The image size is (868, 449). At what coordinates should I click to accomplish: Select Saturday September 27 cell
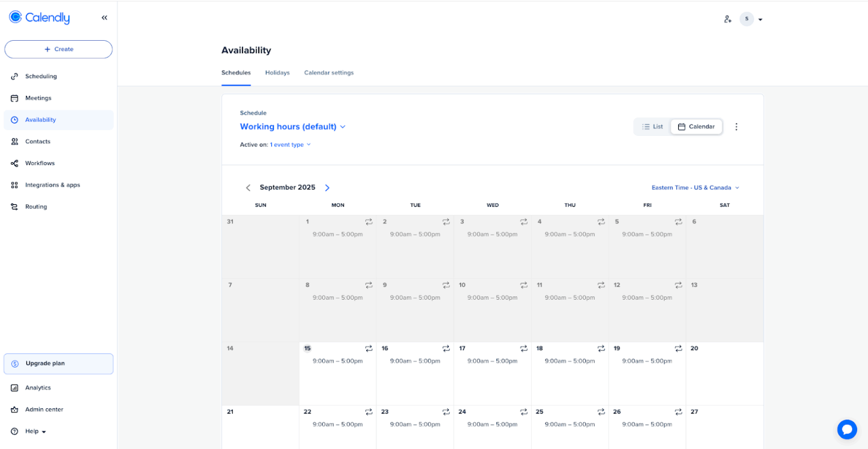pyautogui.click(x=725, y=428)
